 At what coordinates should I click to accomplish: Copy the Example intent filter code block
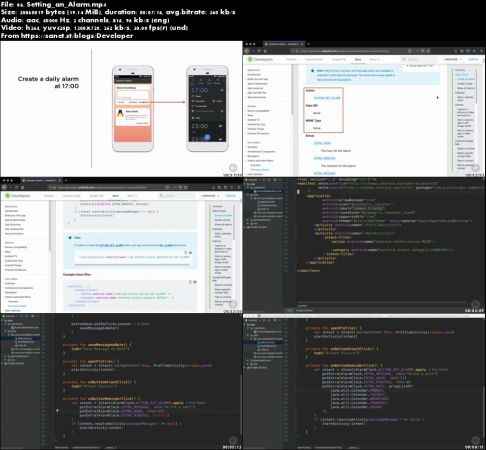(190, 282)
